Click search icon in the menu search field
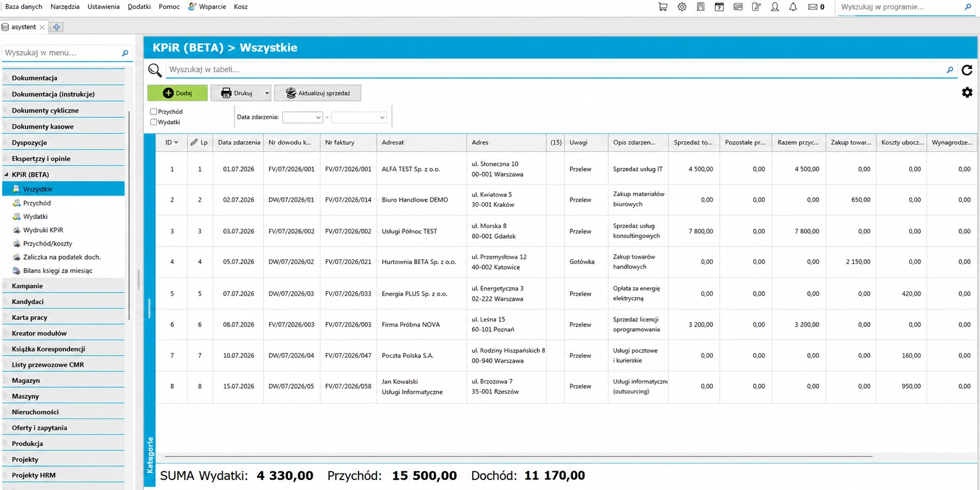Viewport: 980px width, 490px height. 125,53
